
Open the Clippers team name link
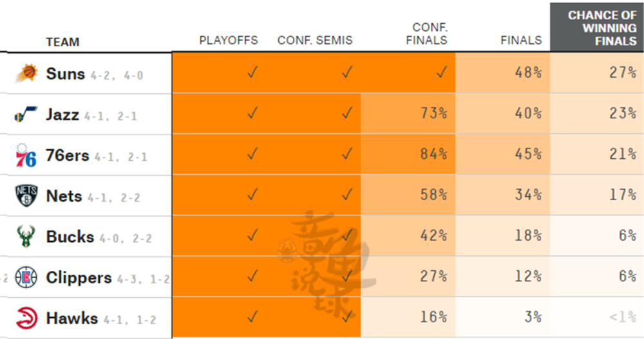[x=79, y=278]
